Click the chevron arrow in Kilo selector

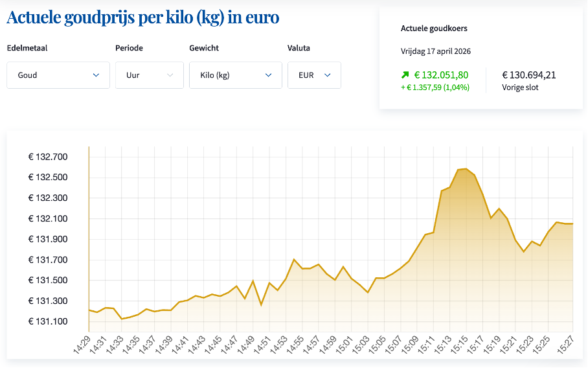click(x=269, y=75)
